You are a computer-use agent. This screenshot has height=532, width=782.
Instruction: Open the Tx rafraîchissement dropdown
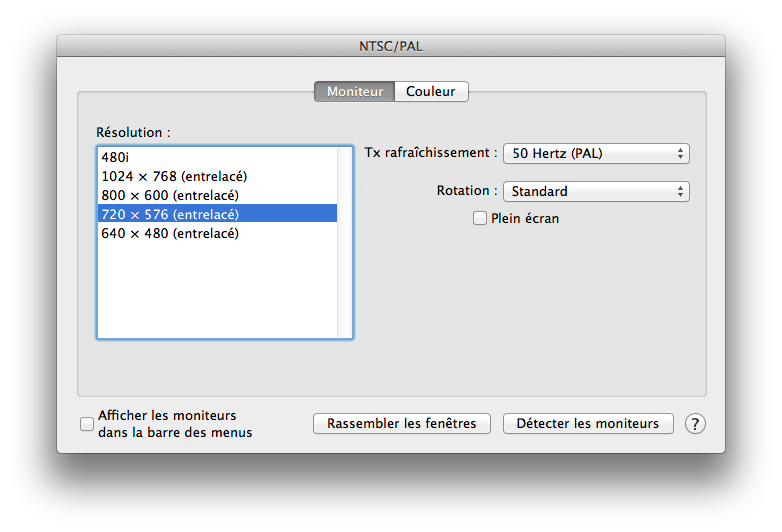pos(596,153)
